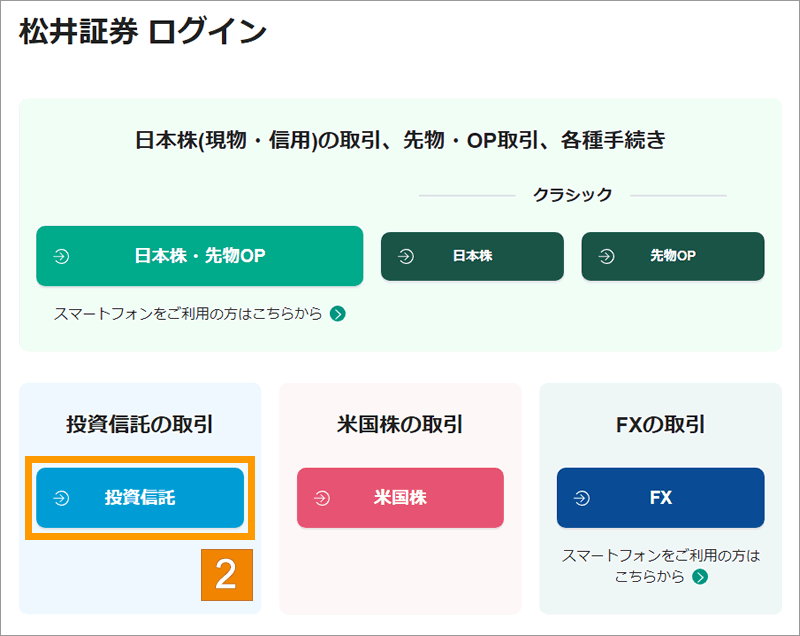Image resolution: width=800 pixels, height=636 pixels.
Task: Click the dark blue FX login button
Action: [660, 497]
